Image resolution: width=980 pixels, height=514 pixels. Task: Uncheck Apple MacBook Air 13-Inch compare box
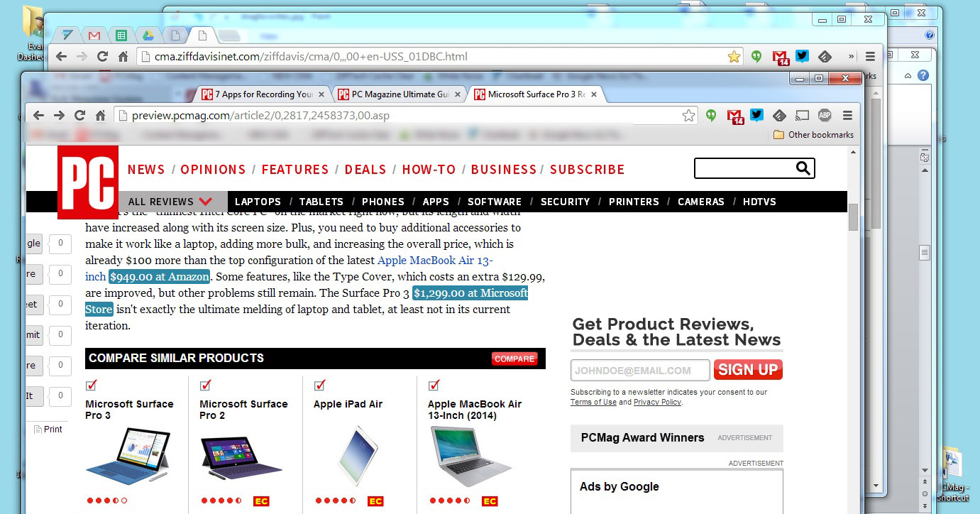tap(434, 385)
